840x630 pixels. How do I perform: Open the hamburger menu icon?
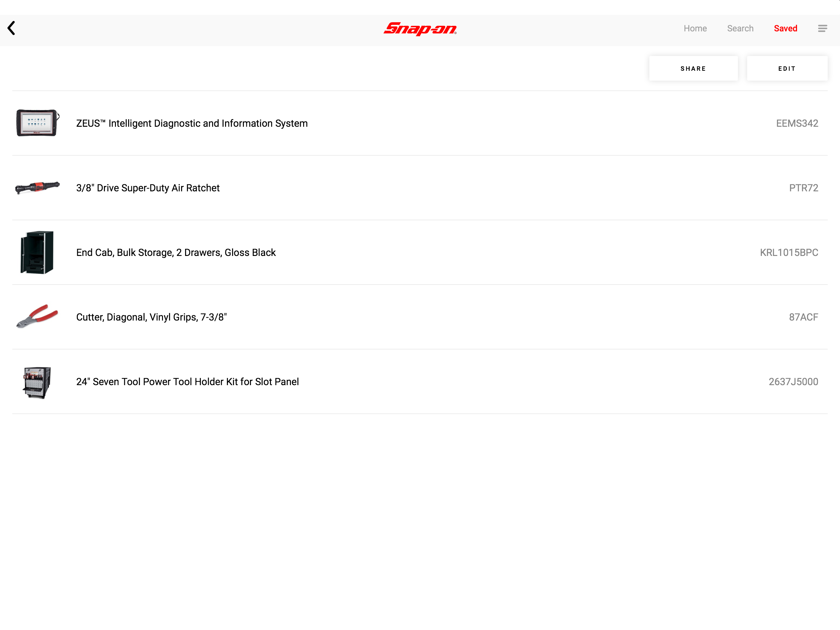[822, 29]
